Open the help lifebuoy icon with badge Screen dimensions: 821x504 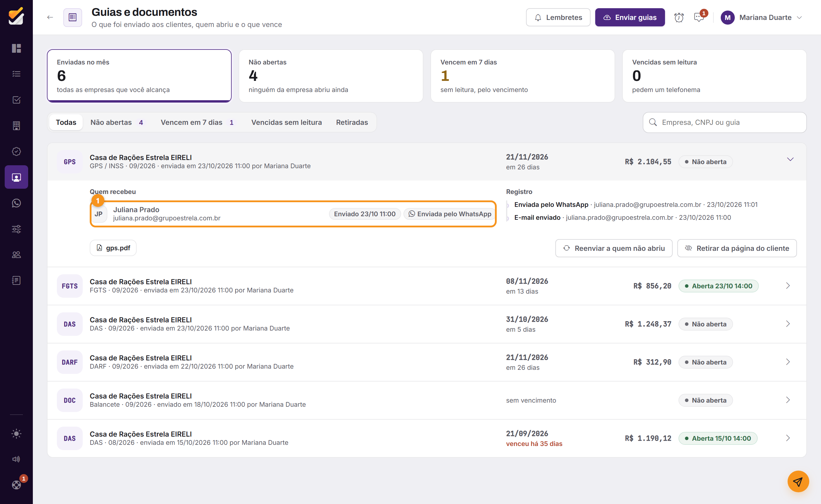(16, 485)
